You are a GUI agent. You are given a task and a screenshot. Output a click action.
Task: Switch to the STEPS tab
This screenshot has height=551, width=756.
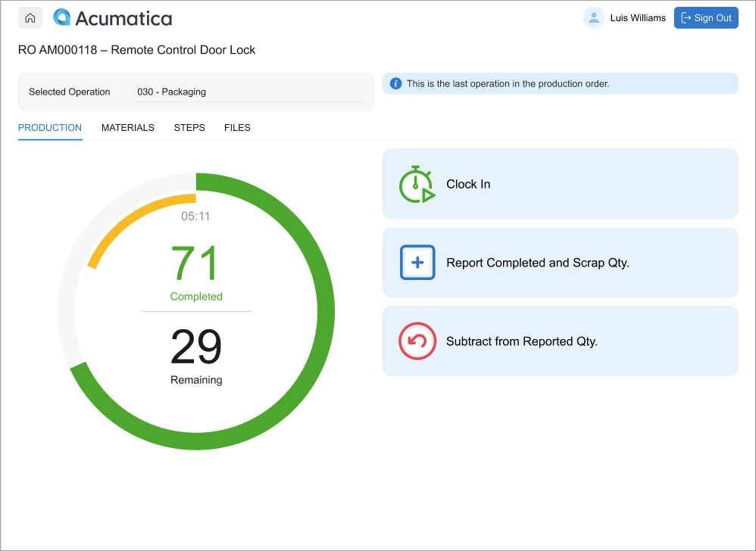point(189,128)
